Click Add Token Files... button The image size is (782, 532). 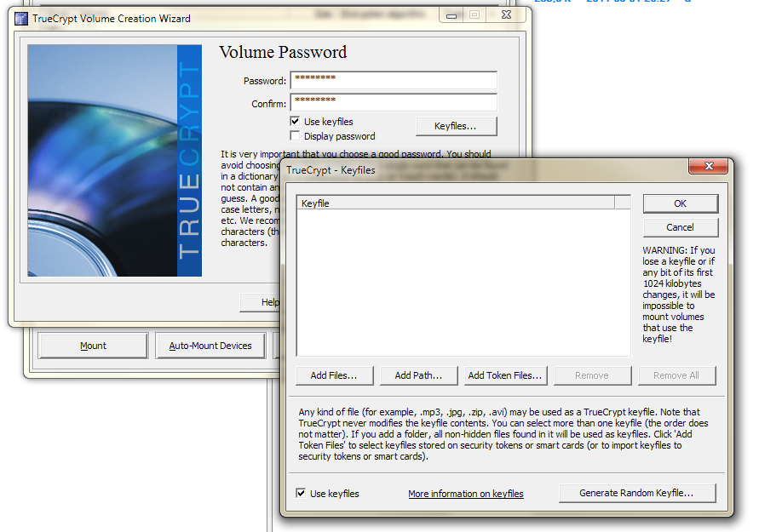(505, 375)
